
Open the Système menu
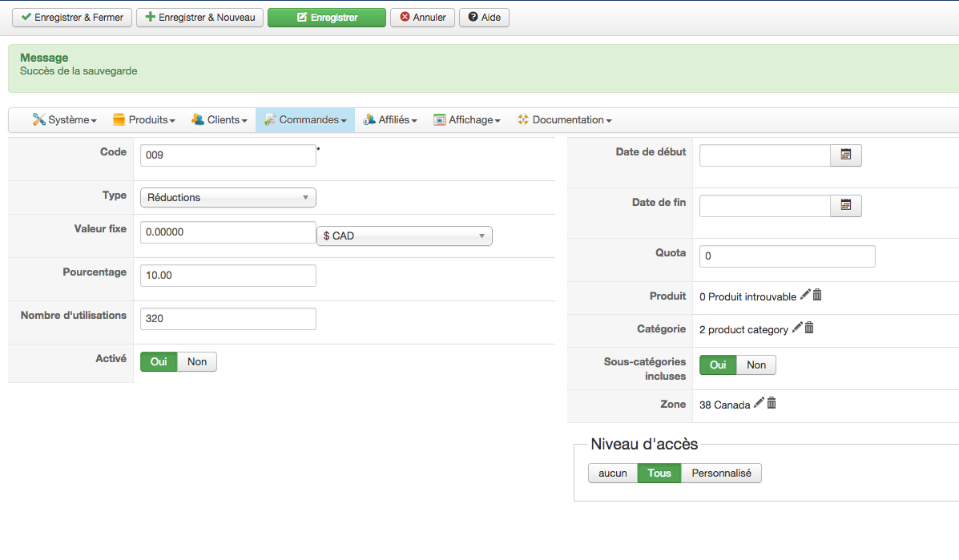coord(64,120)
